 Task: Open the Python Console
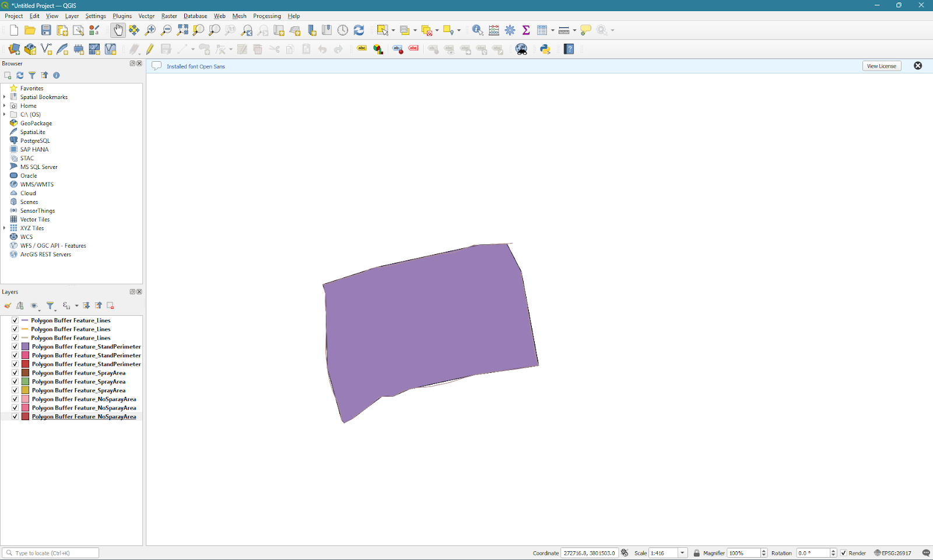tap(545, 50)
